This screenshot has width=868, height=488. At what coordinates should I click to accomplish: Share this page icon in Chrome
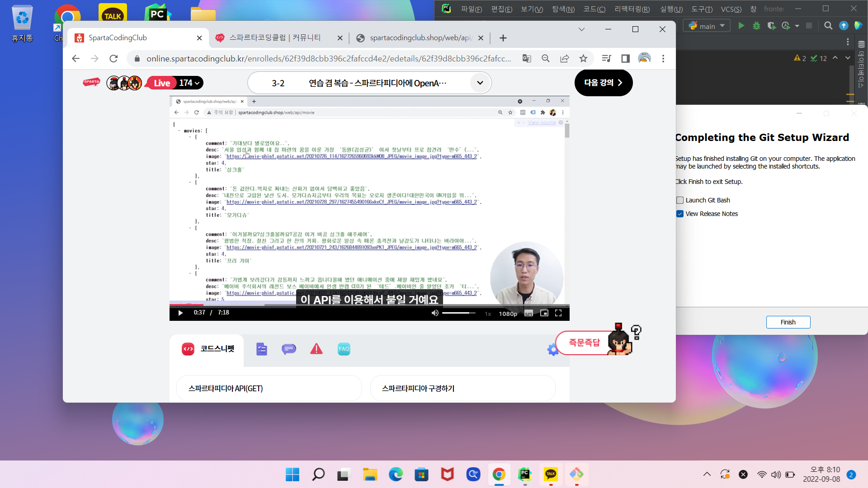click(x=565, y=58)
